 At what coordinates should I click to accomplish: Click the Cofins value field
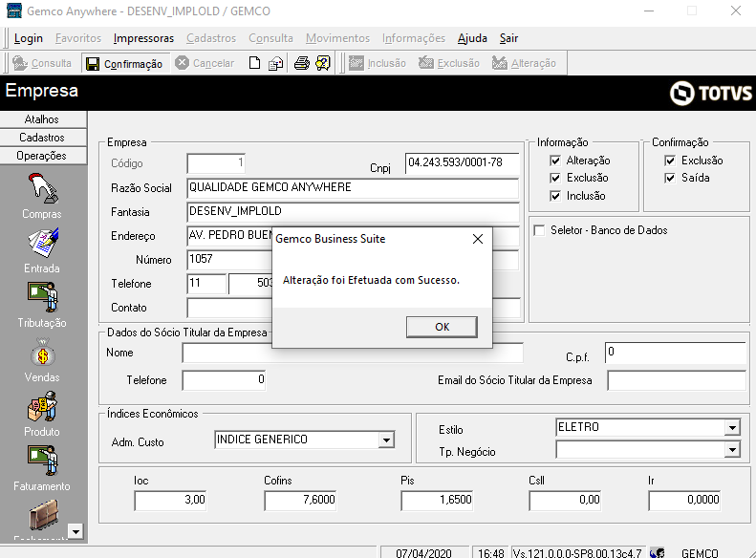click(x=300, y=500)
